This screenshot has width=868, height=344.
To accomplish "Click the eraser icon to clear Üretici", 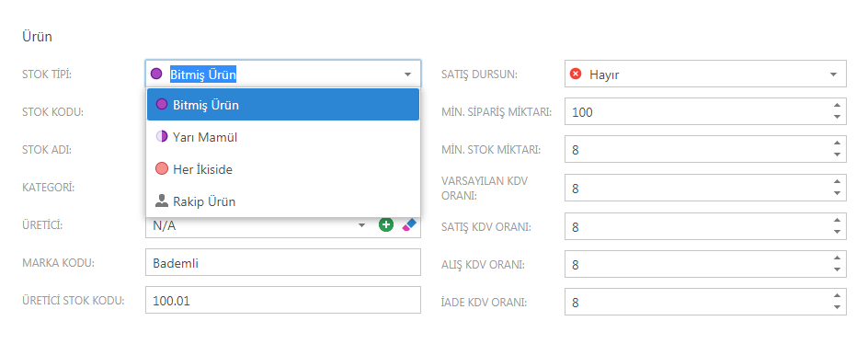I will (x=409, y=225).
